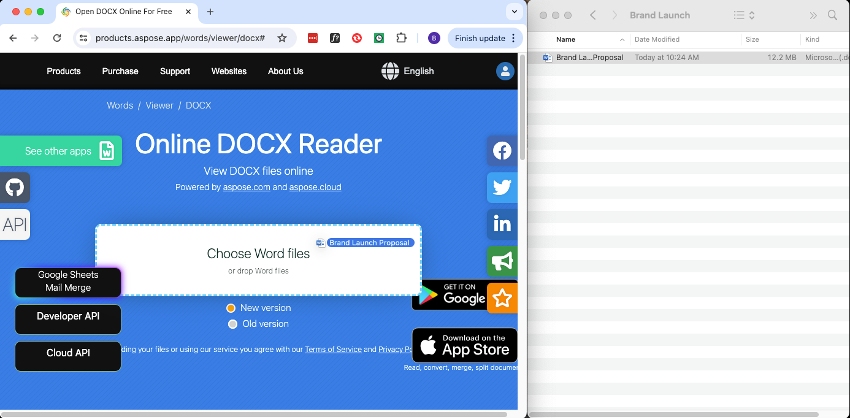850x418 pixels.
Task: Open the aspose.cloud link
Action: tap(315, 187)
